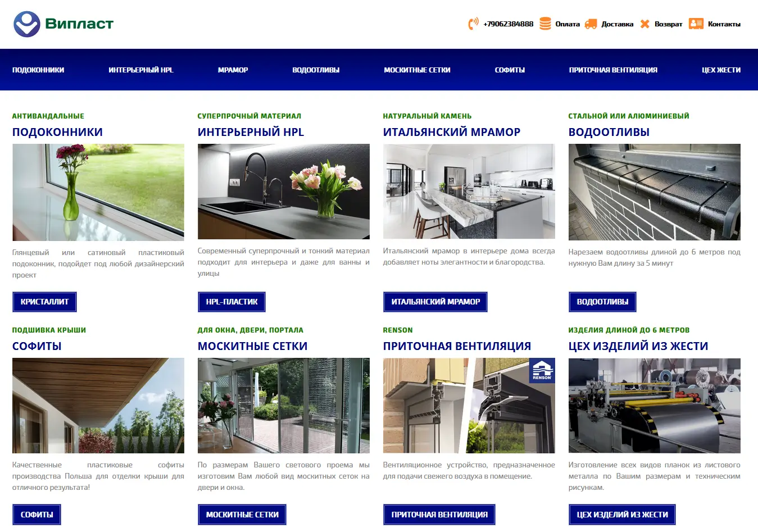Screen dimensions: 758x532
Task: Open МРАМОР menu item
Action: (x=233, y=70)
